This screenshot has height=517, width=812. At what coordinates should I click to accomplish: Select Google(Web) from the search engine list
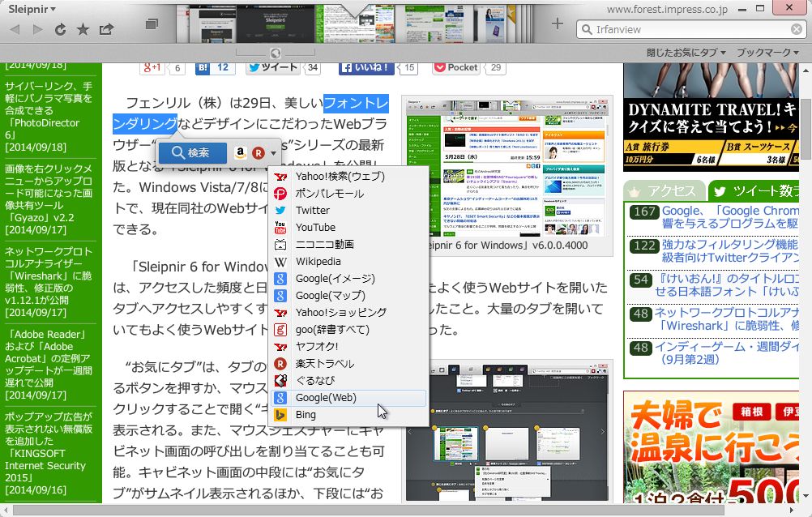click(x=341, y=397)
